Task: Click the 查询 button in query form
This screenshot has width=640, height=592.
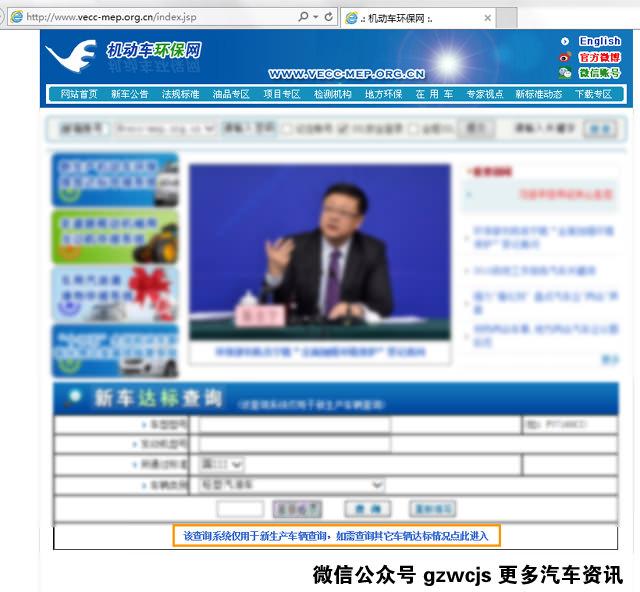Action: (367, 509)
